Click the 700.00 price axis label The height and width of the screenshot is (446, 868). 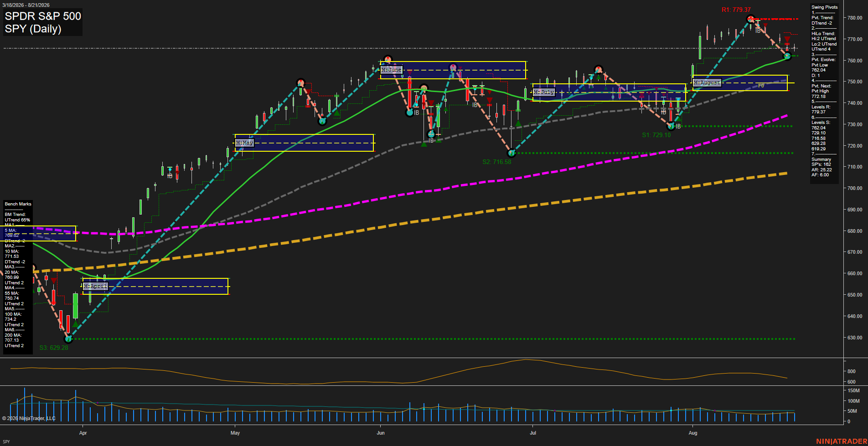point(855,188)
